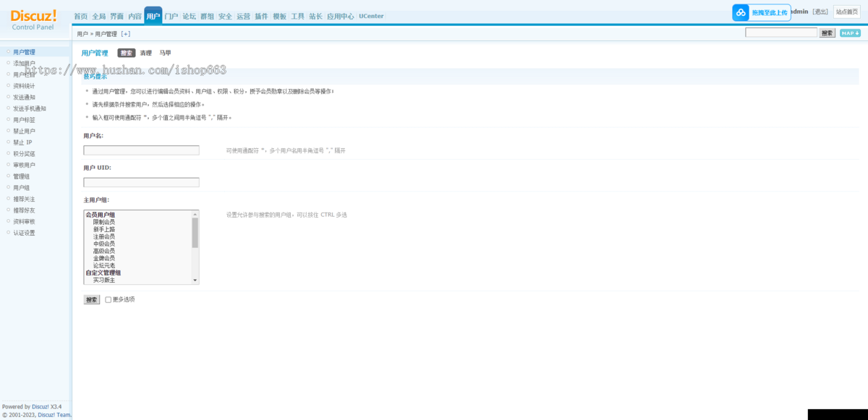The width and height of the screenshot is (868, 420).
Task: Click the down arrow of user group list scrollbar
Action: coord(195,280)
